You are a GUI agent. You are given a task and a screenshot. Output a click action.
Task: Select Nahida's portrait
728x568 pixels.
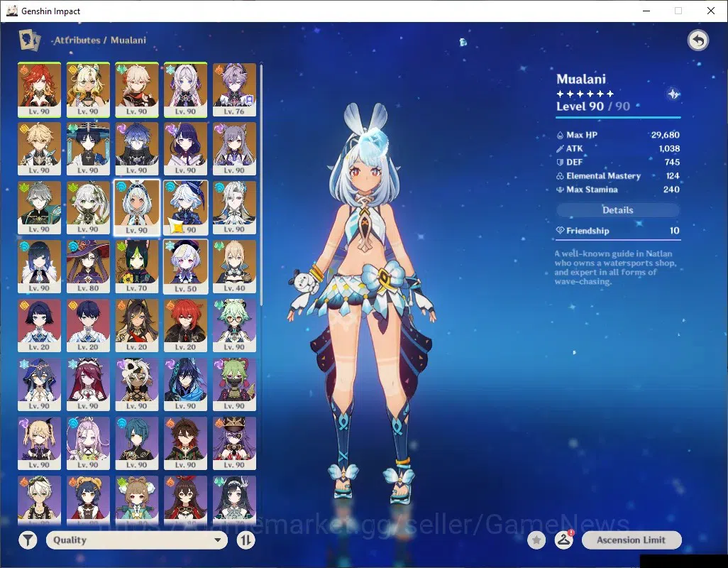[88, 208]
